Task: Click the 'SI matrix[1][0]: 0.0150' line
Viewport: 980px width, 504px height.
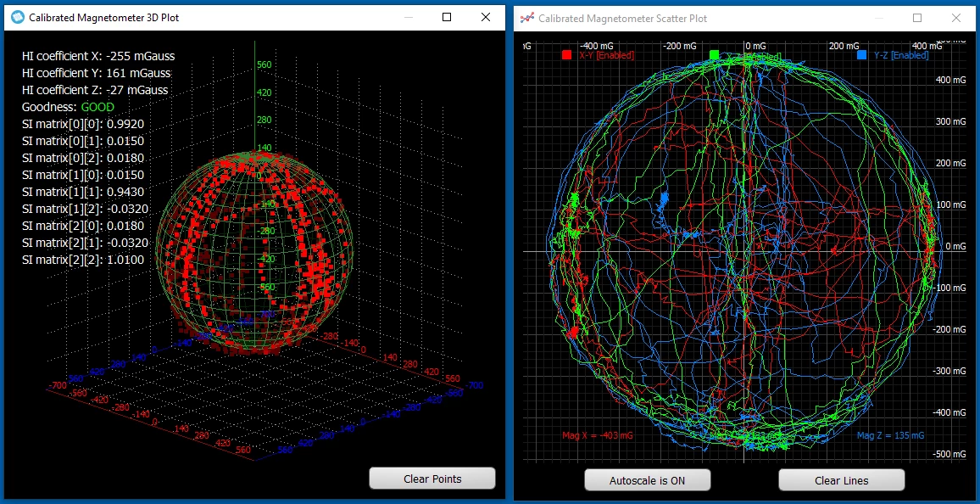Action: point(83,175)
